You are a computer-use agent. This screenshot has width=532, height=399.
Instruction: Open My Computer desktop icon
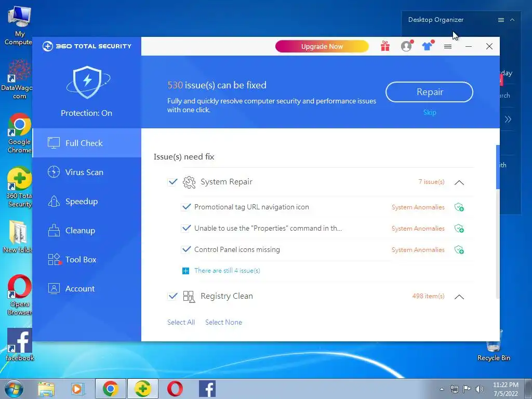pos(19,25)
